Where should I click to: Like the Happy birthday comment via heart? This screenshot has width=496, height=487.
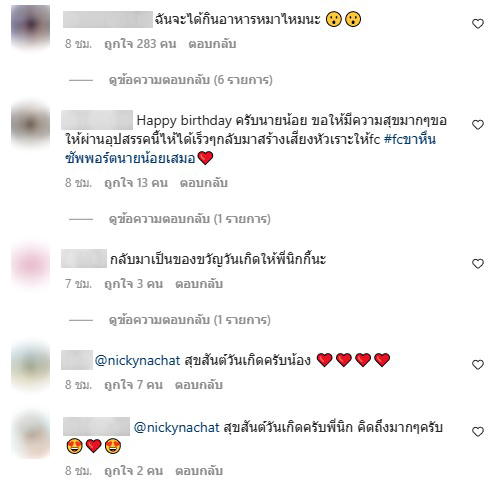click(x=478, y=125)
